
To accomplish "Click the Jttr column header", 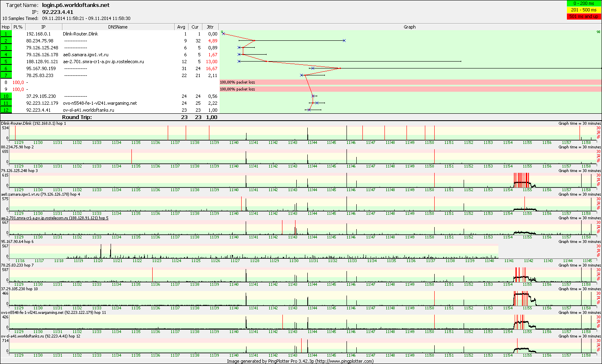I will tap(210, 27).
